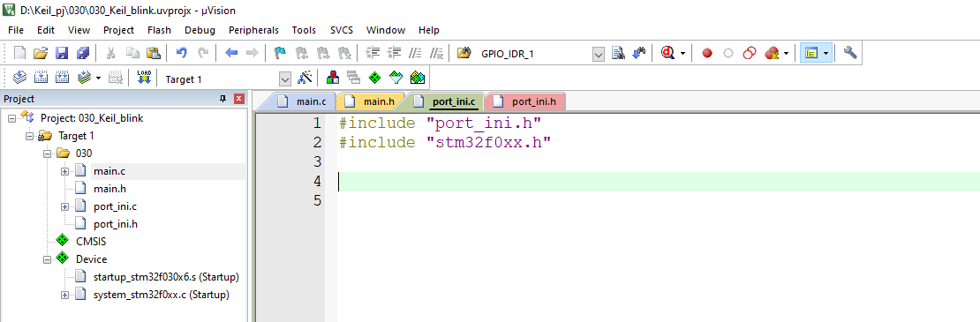Image resolution: width=980 pixels, height=322 pixels.
Task: Open a file with the folder icon
Action: [x=40, y=53]
